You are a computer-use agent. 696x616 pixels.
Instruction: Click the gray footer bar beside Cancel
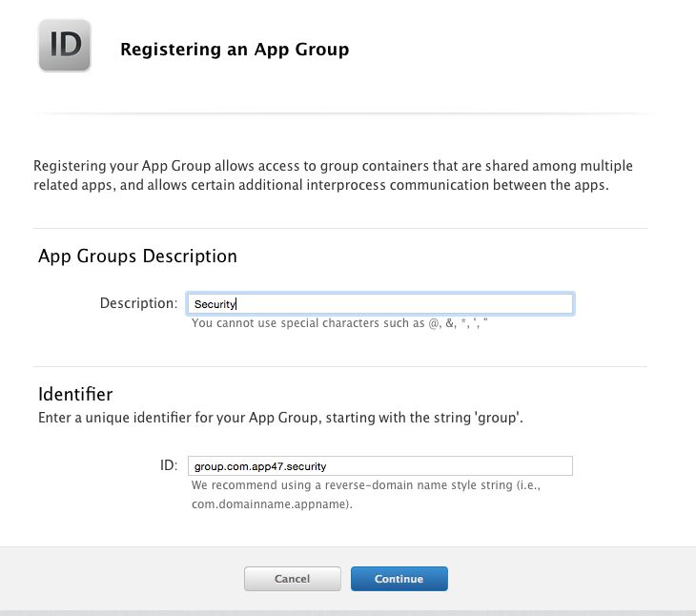122,578
